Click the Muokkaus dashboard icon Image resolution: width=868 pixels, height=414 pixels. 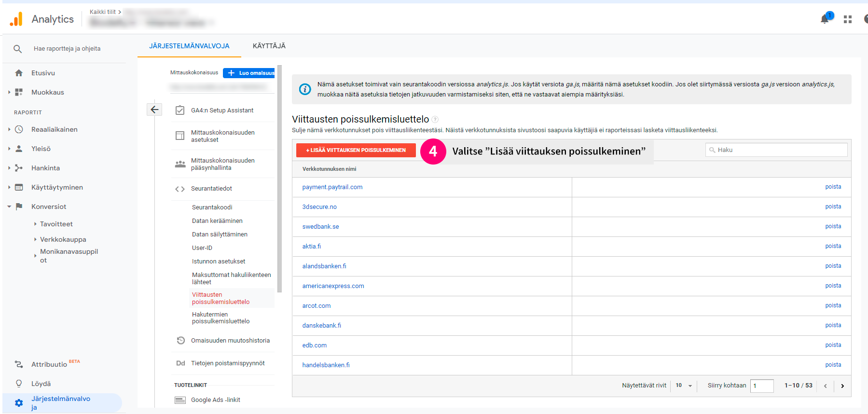click(19, 92)
